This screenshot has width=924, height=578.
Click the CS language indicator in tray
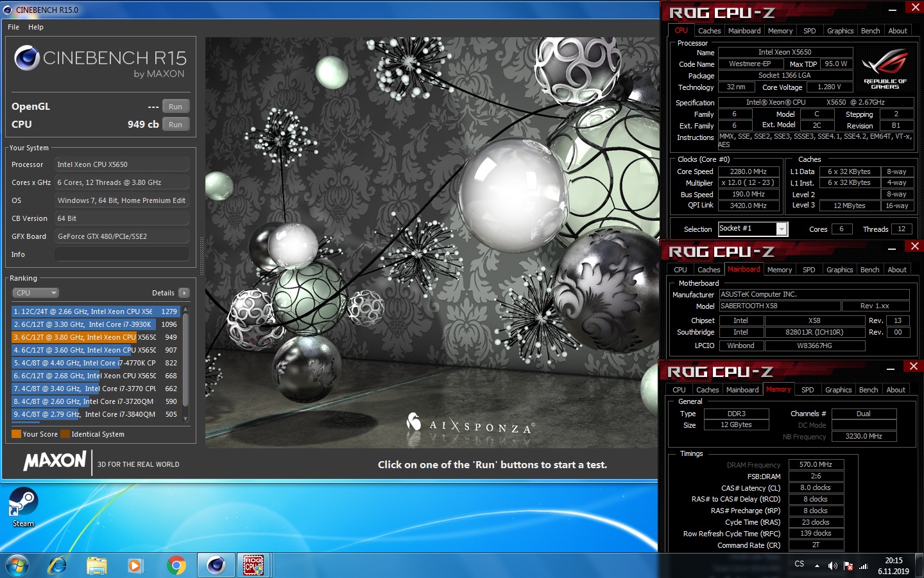(799, 564)
